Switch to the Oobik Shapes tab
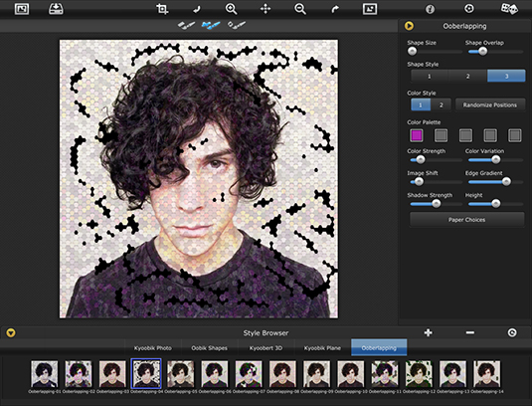Screen dimensions: 532x406 tap(210, 348)
